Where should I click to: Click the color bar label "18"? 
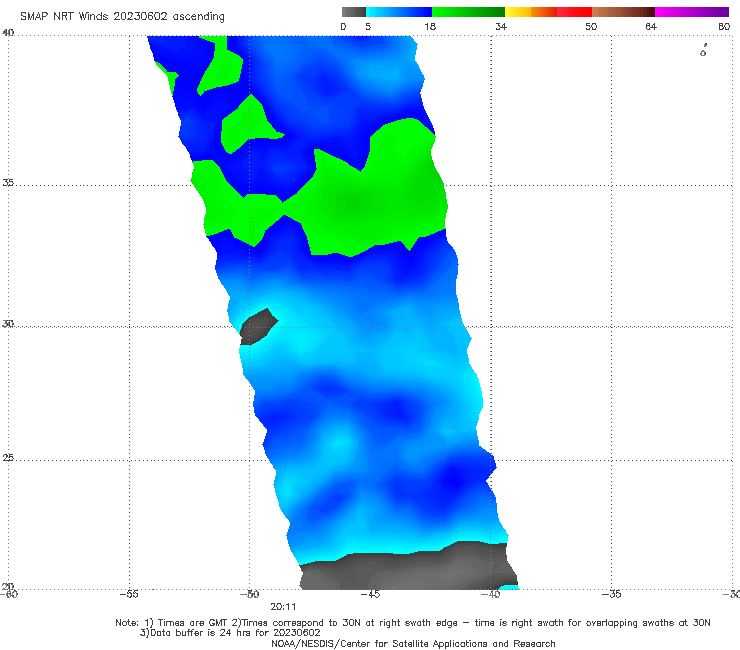pyautogui.click(x=430, y=26)
